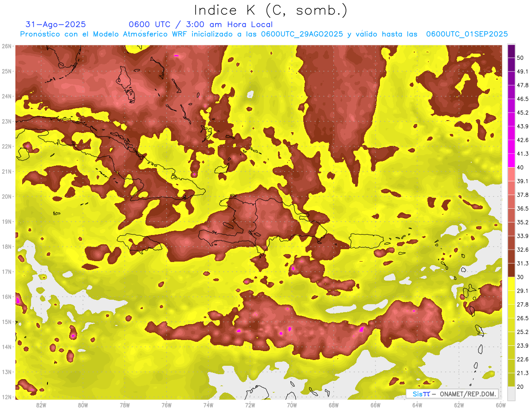Click the color scale value 22.6
The image size is (532, 411).
point(523,359)
